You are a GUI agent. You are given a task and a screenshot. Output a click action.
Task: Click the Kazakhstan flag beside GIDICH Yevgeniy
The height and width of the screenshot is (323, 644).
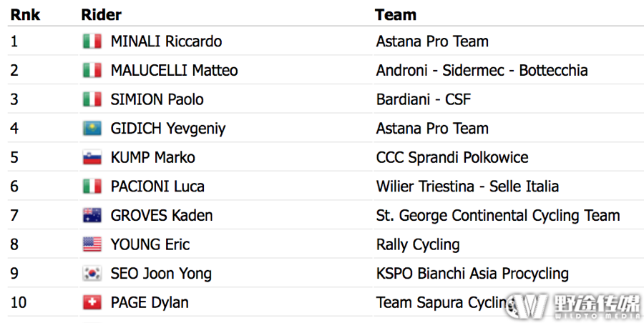coord(92,129)
